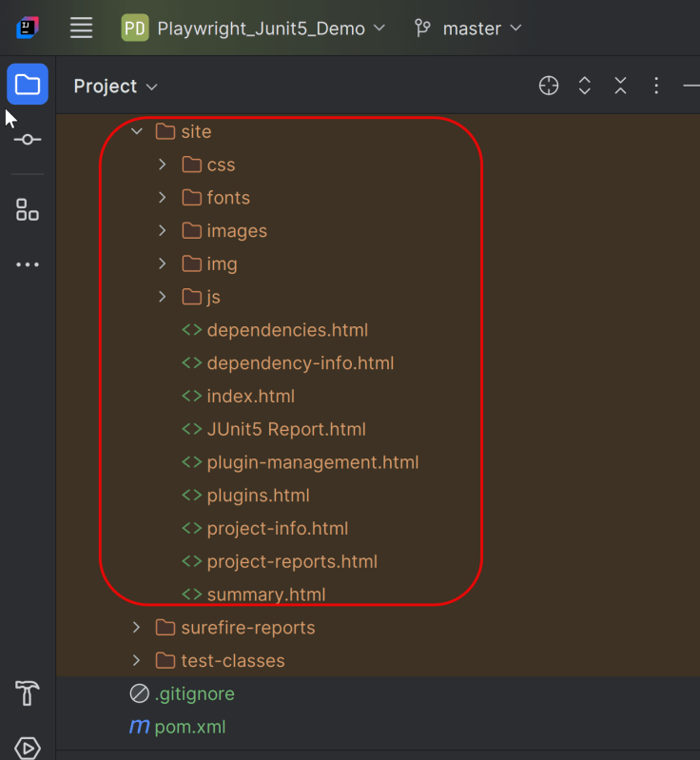Click Collapse All in Project panel

point(620,86)
